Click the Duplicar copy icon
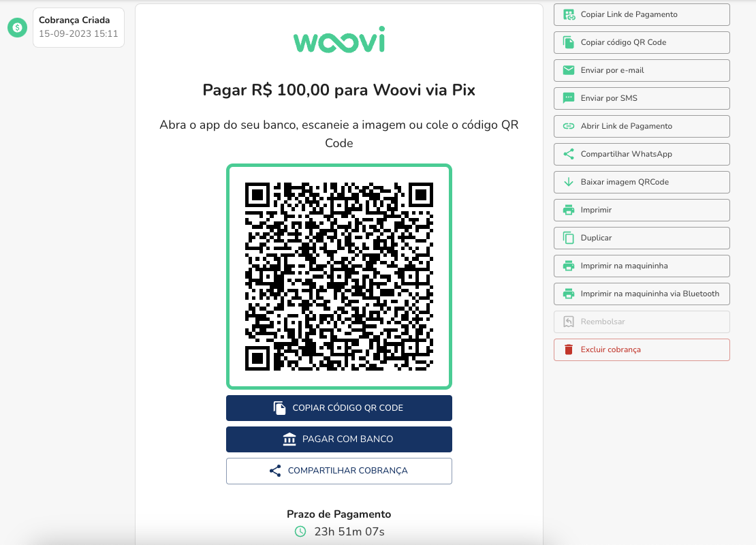Screen dimensions: 756x545 coord(569,238)
